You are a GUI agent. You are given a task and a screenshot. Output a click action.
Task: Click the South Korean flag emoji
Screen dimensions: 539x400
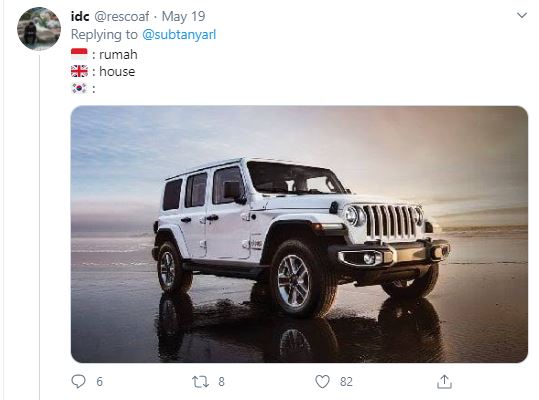tap(79, 88)
